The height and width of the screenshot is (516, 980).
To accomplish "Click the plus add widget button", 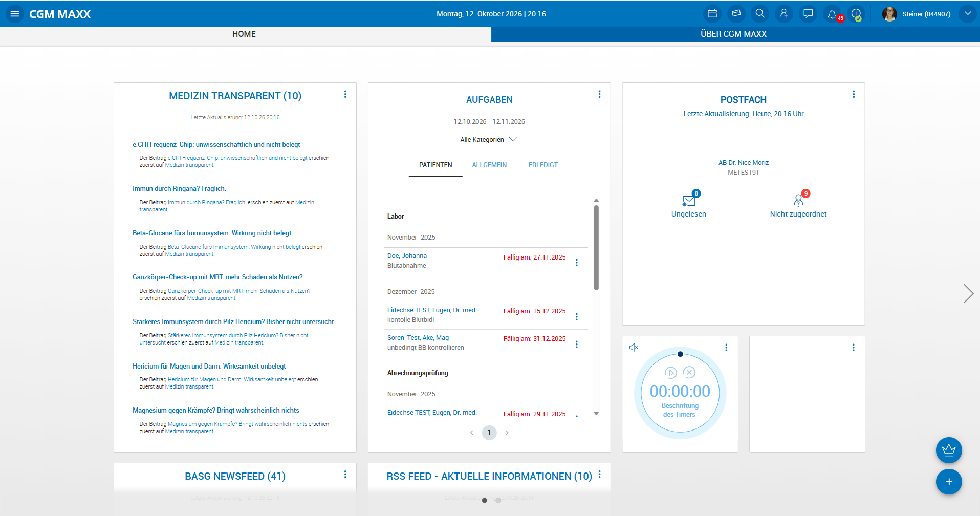I will click(949, 482).
